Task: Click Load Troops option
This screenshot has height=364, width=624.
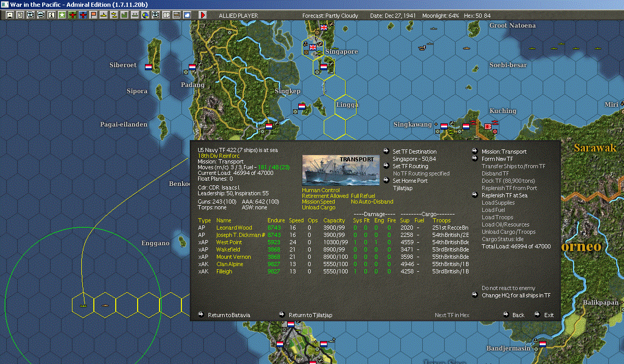Action: point(497,217)
